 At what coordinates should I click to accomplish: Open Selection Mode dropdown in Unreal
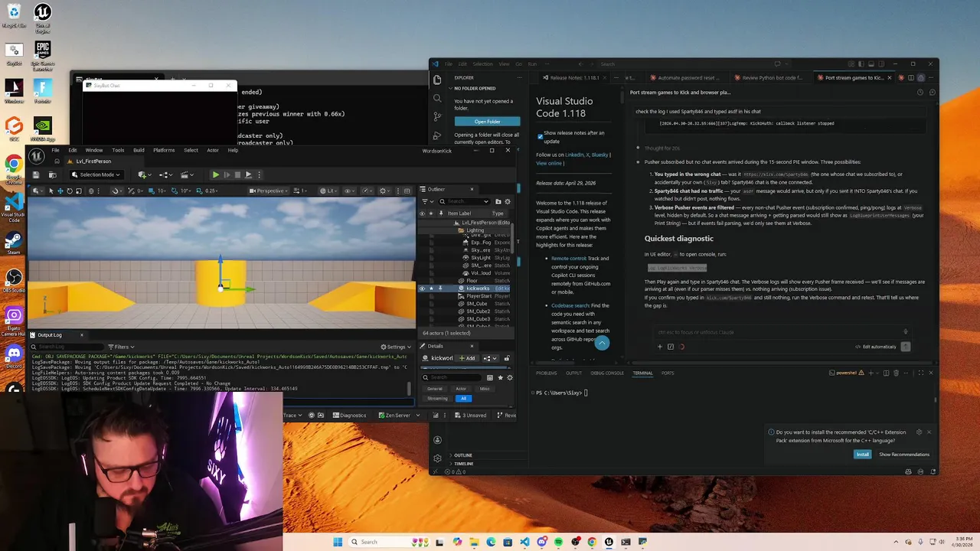[96, 174]
